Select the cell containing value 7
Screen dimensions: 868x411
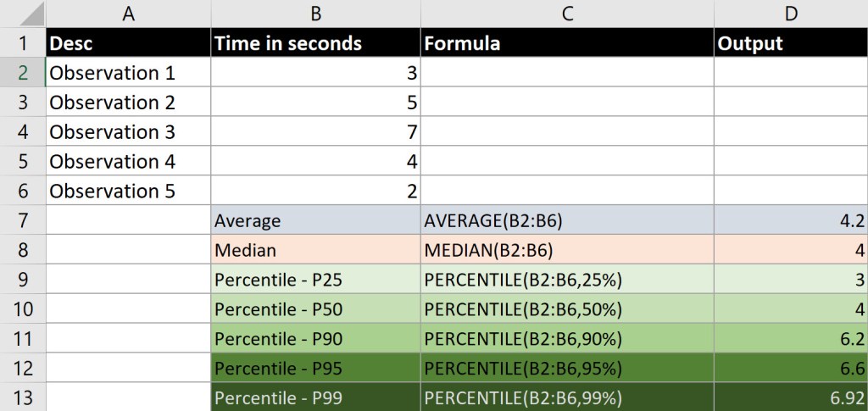[x=315, y=132]
